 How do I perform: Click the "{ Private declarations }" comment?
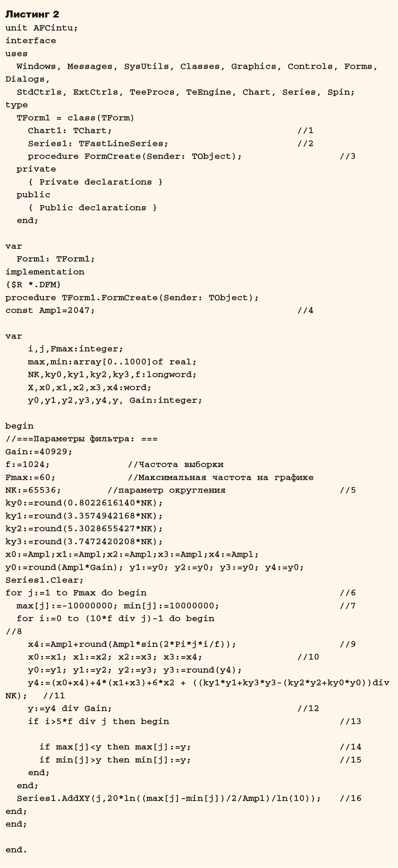tap(95, 182)
